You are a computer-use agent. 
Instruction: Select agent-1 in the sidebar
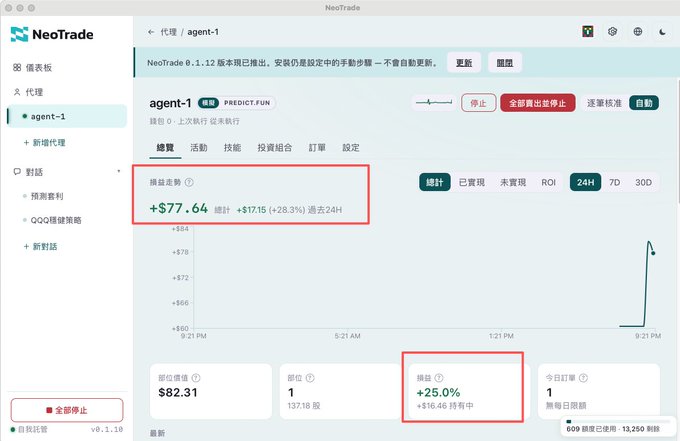[67, 116]
